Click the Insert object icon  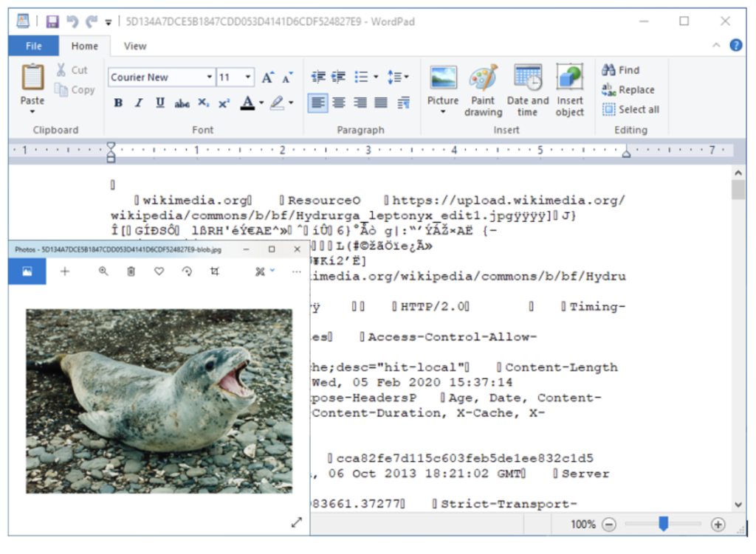click(569, 80)
